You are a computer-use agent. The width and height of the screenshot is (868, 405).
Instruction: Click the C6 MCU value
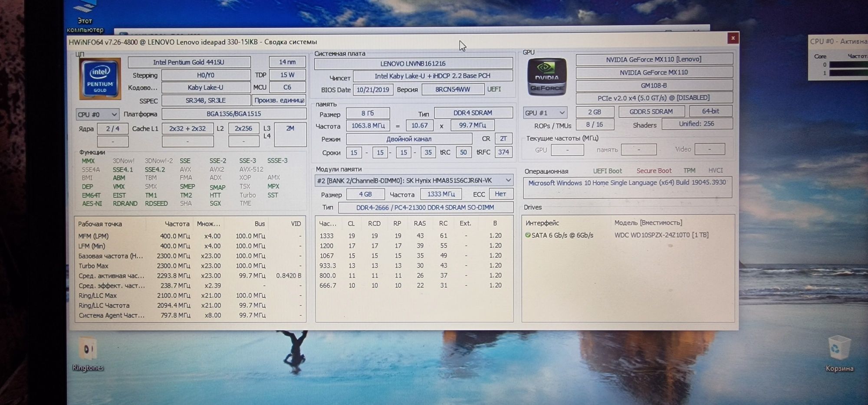click(x=287, y=87)
